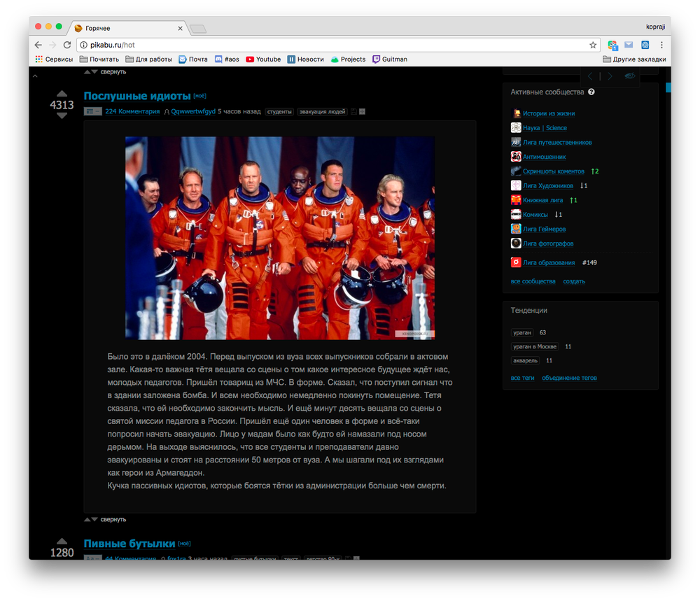
Task: Click the "ураган в Москве" trend tag
Action: point(535,347)
